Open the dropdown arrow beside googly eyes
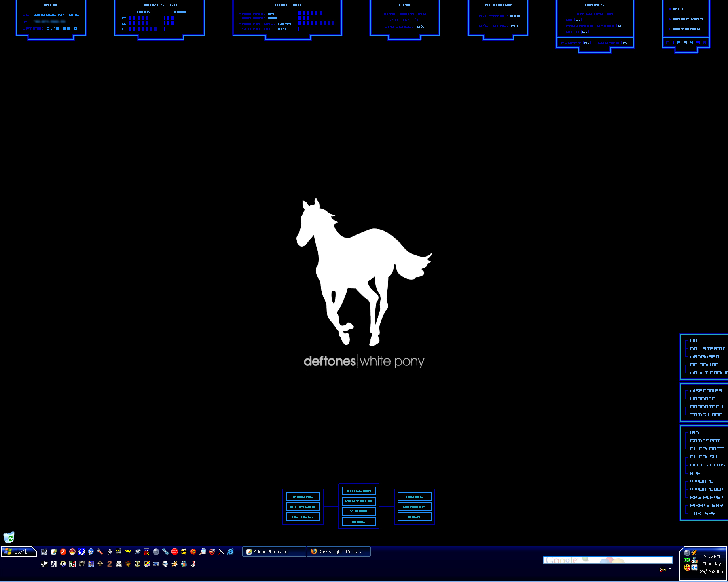This screenshot has height=582, width=728. coord(670,569)
